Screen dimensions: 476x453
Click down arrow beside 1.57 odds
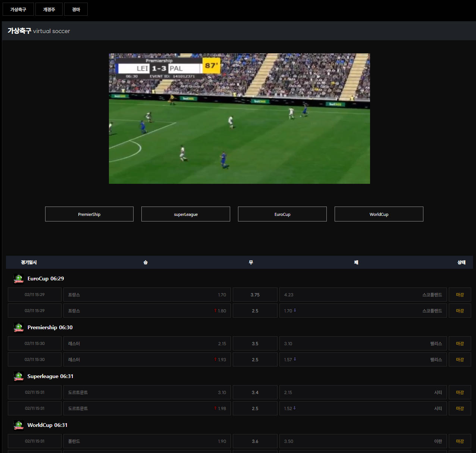tap(295, 359)
